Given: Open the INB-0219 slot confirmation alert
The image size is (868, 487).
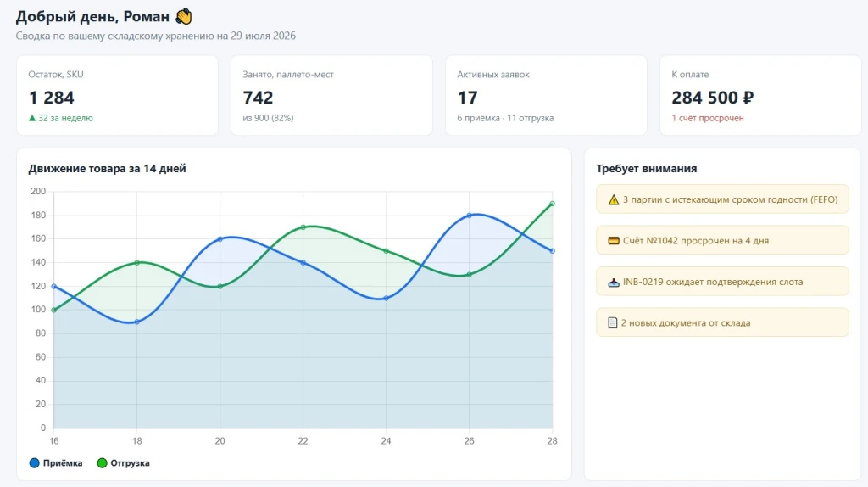Looking at the screenshot, I should (722, 282).
